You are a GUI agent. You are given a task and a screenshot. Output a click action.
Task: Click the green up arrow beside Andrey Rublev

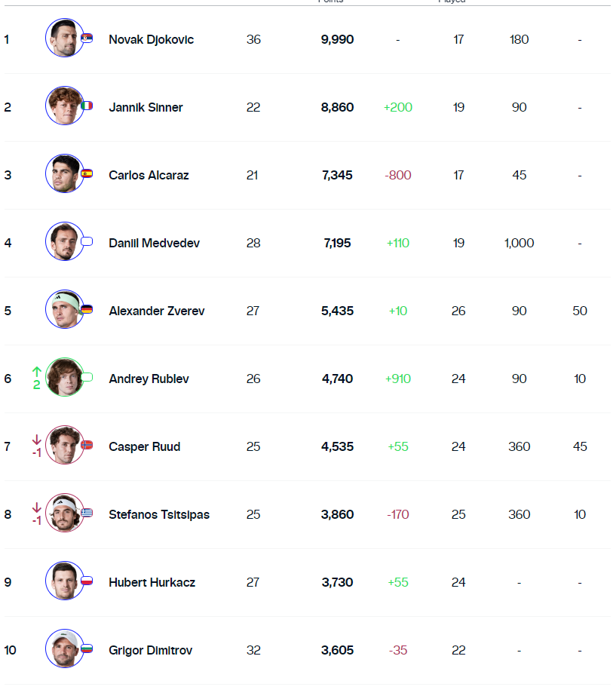[x=36, y=371]
